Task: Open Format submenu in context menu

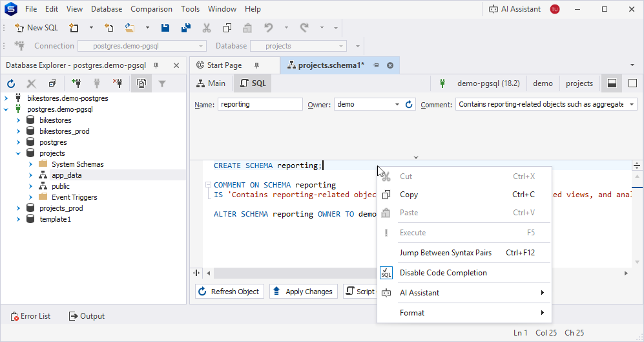Action: 464,313
